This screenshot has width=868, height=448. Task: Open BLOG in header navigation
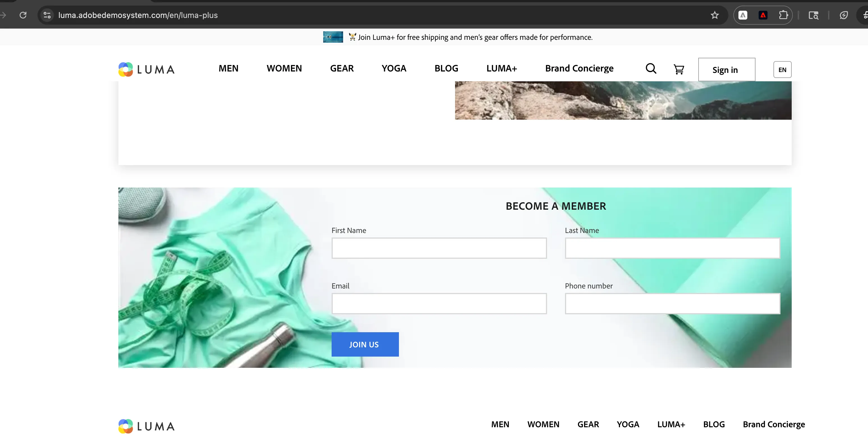446,68
